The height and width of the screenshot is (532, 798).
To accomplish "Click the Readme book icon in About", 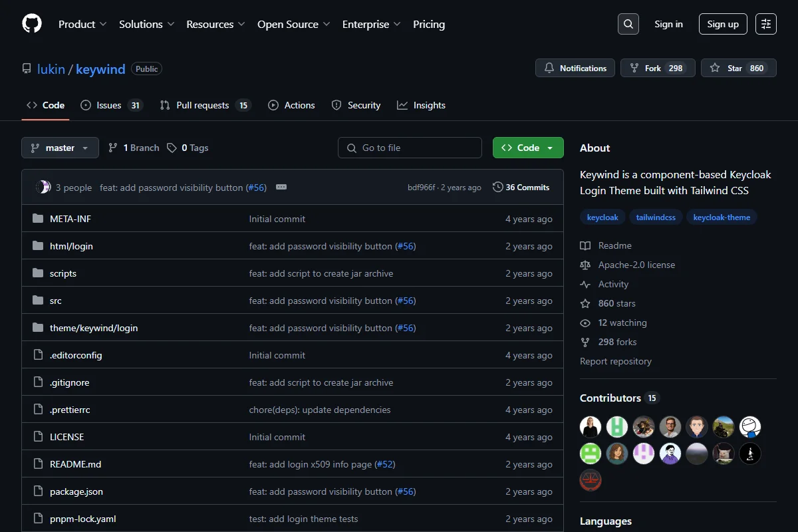I will click(585, 245).
